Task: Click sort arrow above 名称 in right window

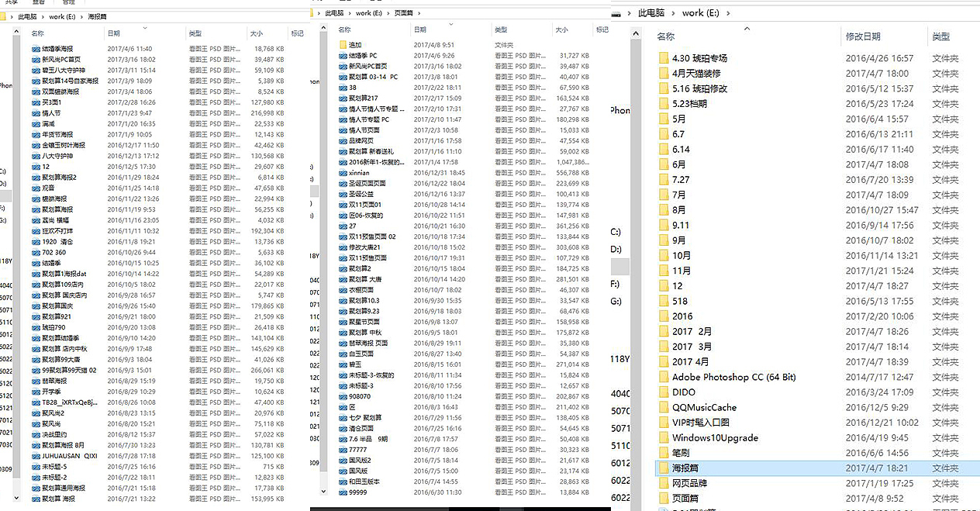Action: [x=747, y=28]
